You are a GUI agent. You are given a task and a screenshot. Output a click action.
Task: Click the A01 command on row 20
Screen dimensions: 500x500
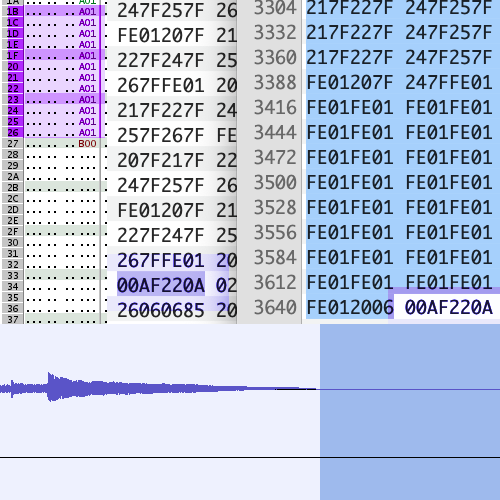(x=87, y=67)
